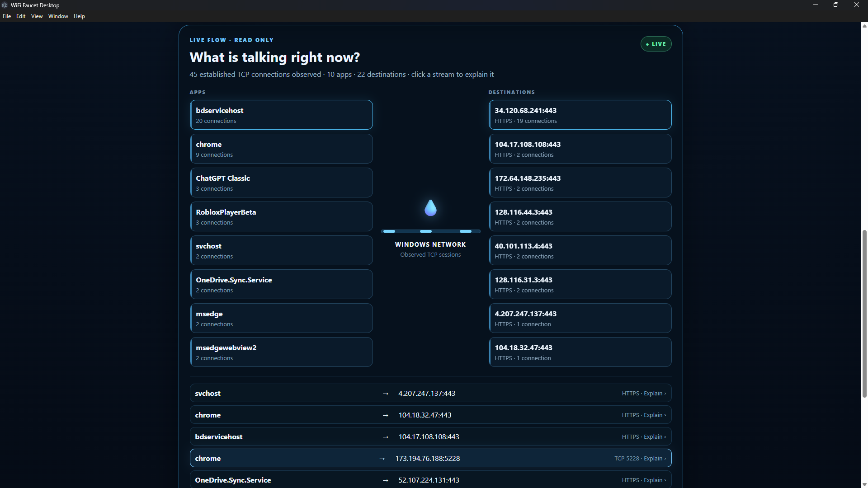
Task: Select the OneDrive.Sync.Service app card
Action: 281,284
